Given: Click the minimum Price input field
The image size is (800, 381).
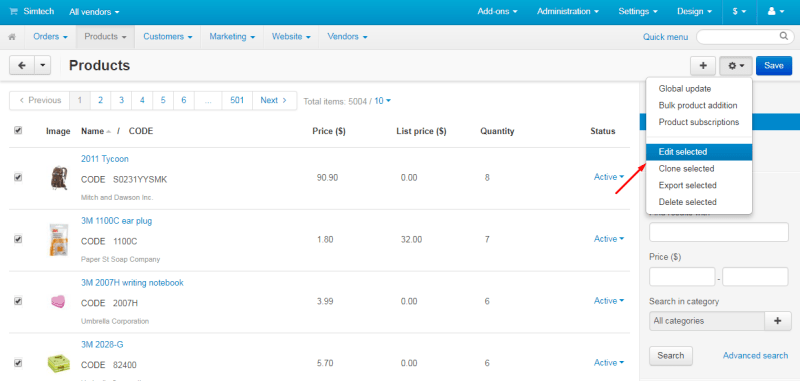Looking at the screenshot, I should click(x=682, y=276).
